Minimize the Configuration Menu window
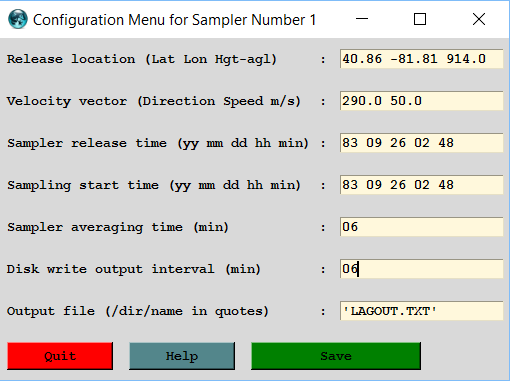Image resolution: width=510 pixels, height=381 pixels. pyautogui.click(x=362, y=19)
